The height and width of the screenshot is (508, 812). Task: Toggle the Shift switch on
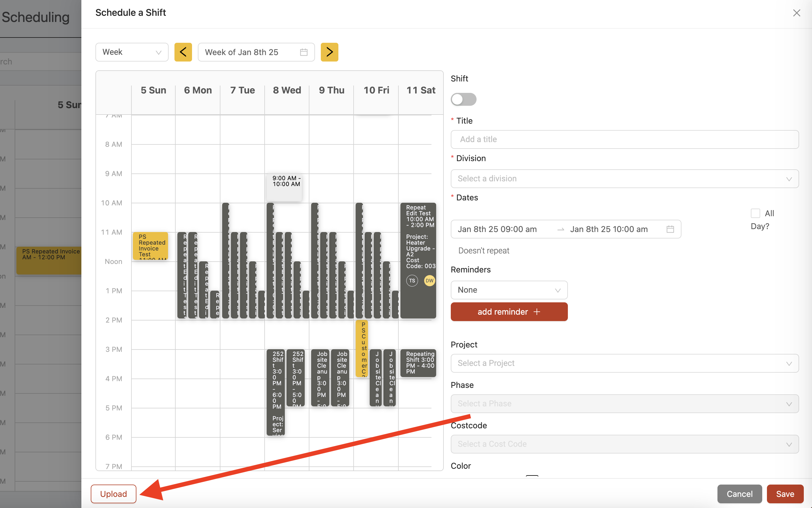[x=464, y=99]
